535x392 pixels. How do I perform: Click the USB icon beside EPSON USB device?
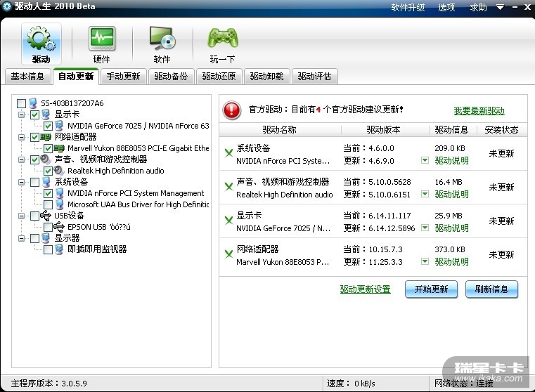pos(59,227)
